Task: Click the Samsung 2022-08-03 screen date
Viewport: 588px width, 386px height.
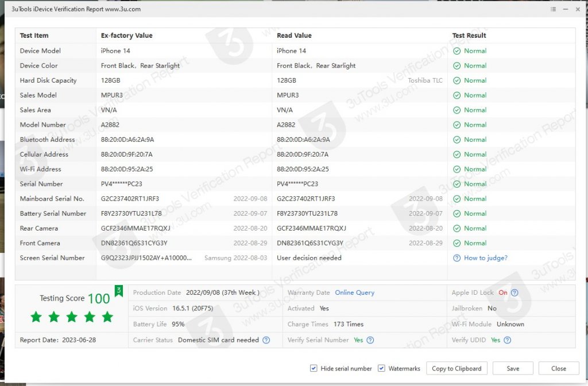Action: click(x=236, y=258)
